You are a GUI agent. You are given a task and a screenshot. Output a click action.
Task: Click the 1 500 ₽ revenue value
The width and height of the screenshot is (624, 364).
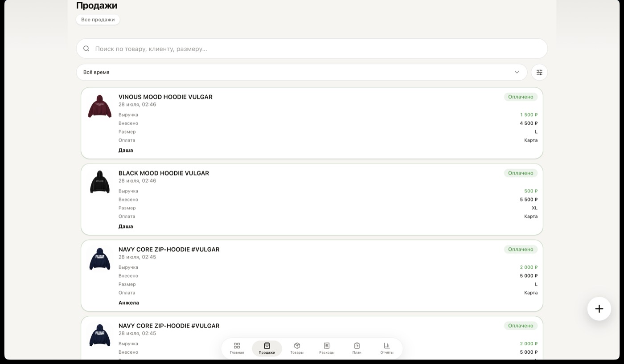[529, 115]
